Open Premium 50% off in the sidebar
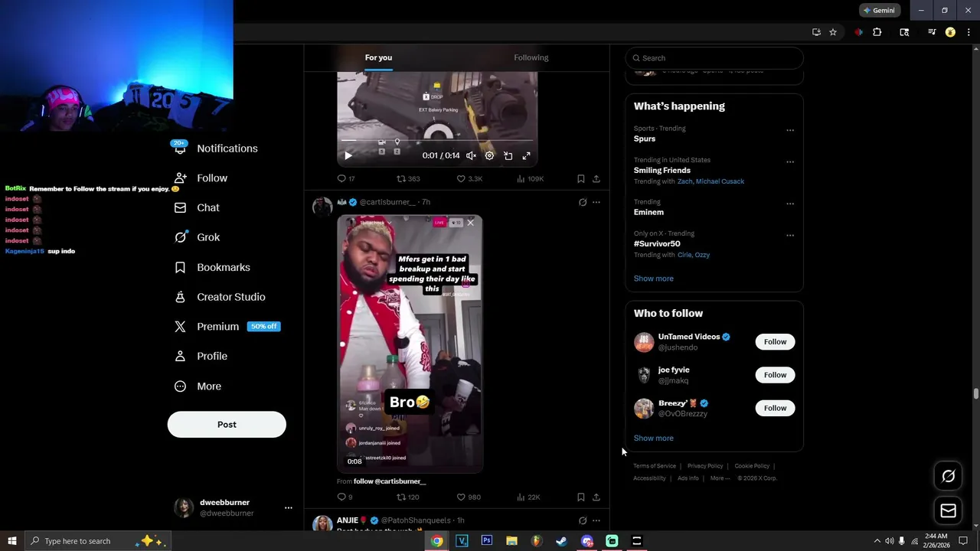The width and height of the screenshot is (980, 551). 227,326
